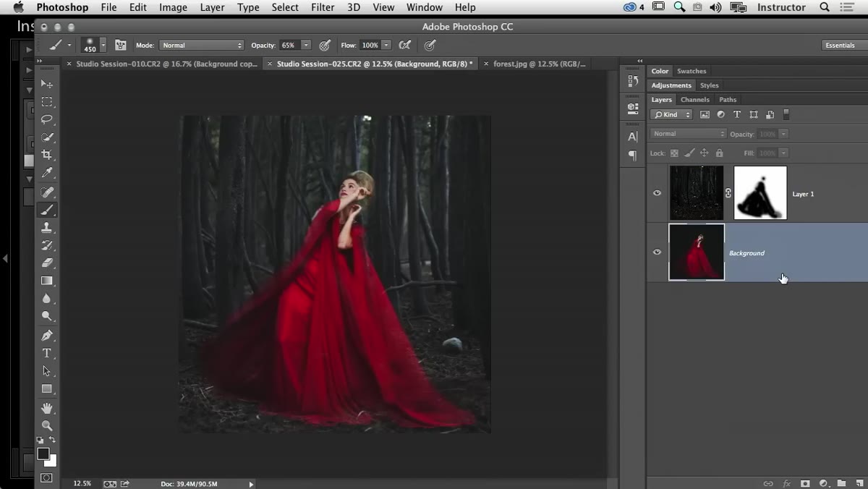Screen dimensions: 868x489
Task: Choose the Horizontal Type tool
Action: tap(47, 353)
